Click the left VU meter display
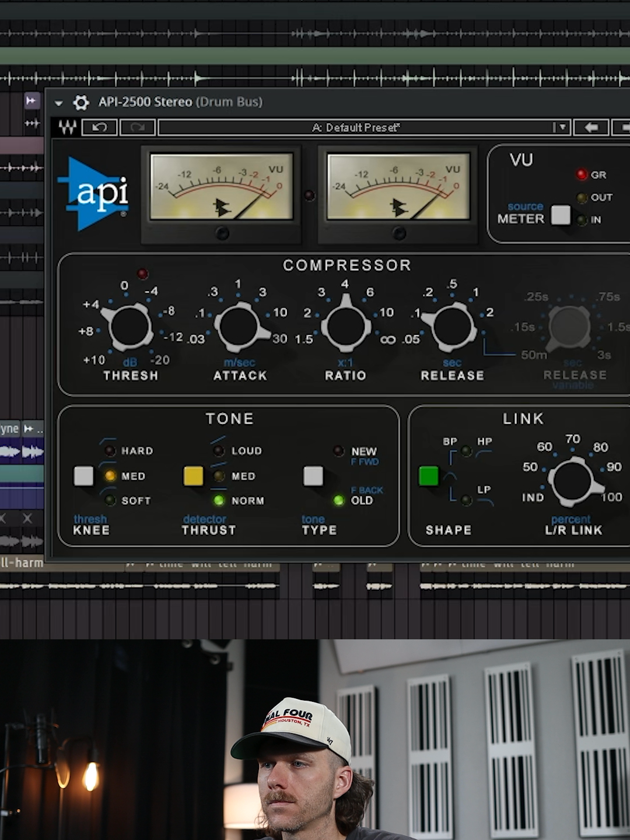Screen dimensions: 630x840 coord(222,186)
